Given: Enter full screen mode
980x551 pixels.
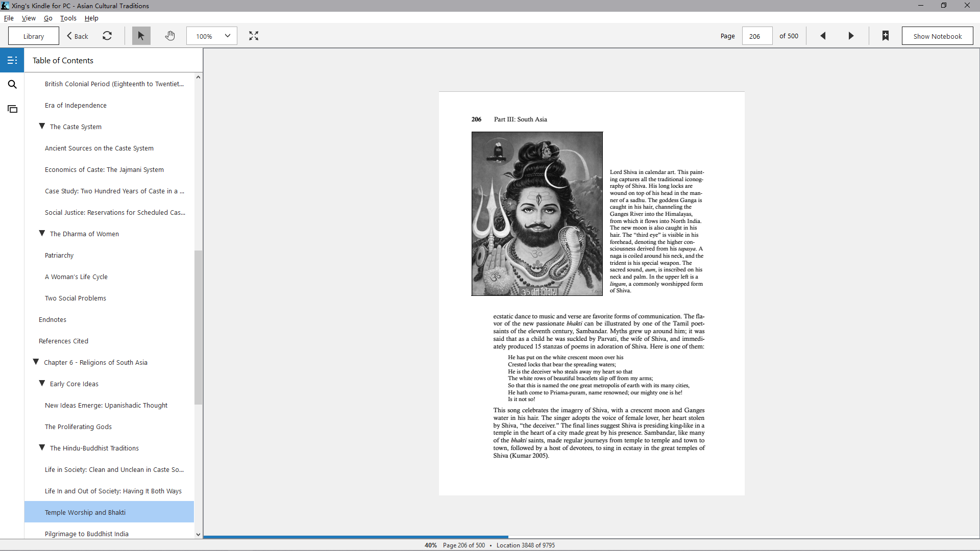Looking at the screenshot, I should click(254, 36).
